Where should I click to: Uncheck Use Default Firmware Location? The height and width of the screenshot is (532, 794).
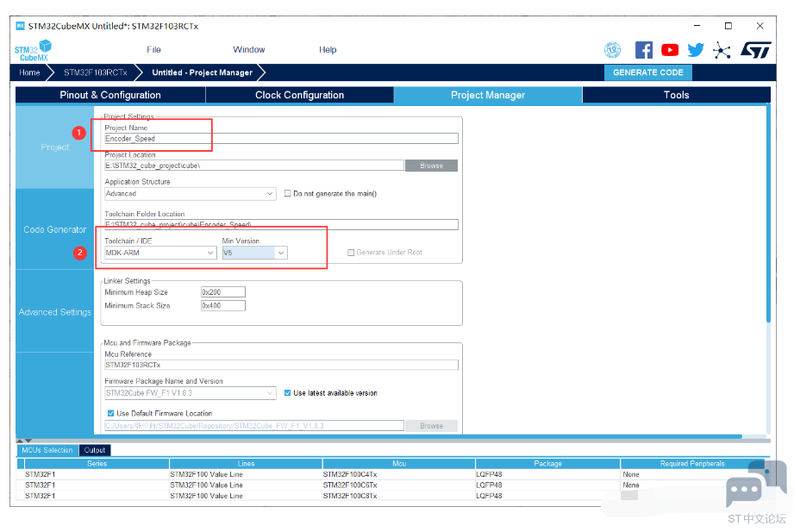[110, 413]
